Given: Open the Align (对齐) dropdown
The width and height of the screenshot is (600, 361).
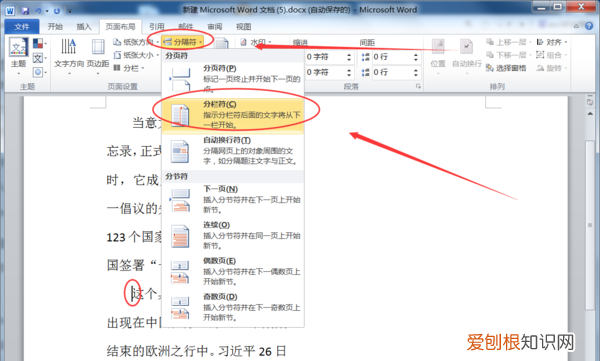Looking at the screenshot, I should pos(551,42).
